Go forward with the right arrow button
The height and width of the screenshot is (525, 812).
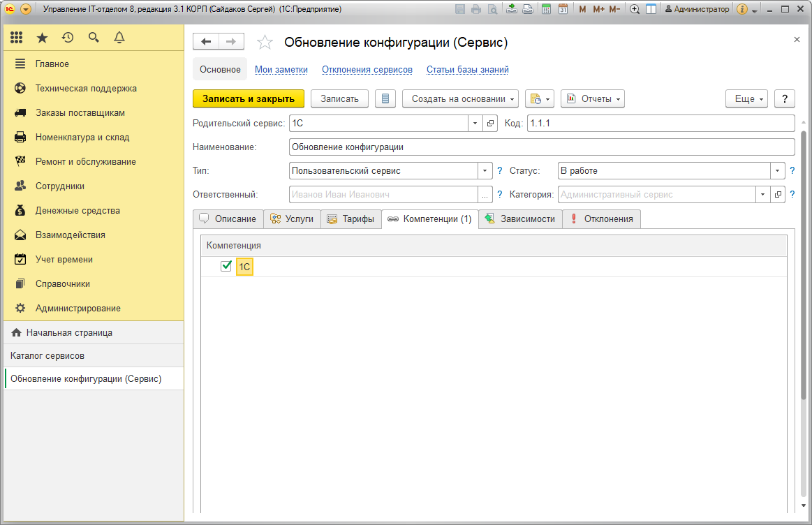coord(232,42)
